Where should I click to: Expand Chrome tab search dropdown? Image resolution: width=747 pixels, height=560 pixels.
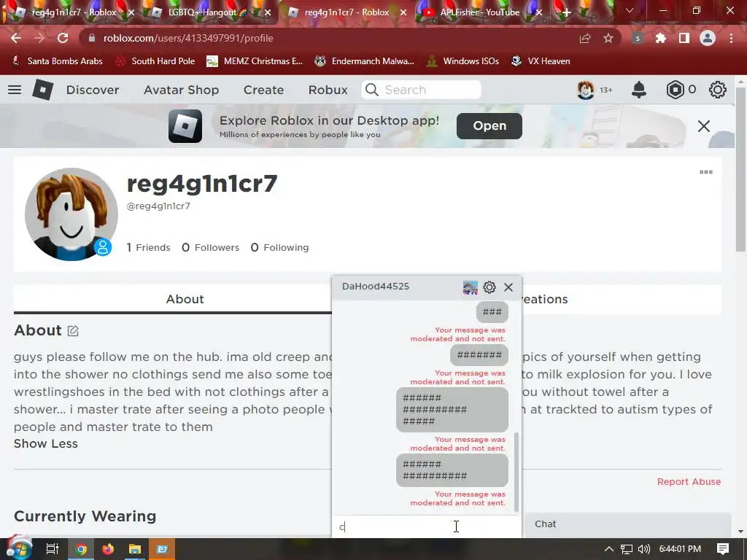click(630, 10)
